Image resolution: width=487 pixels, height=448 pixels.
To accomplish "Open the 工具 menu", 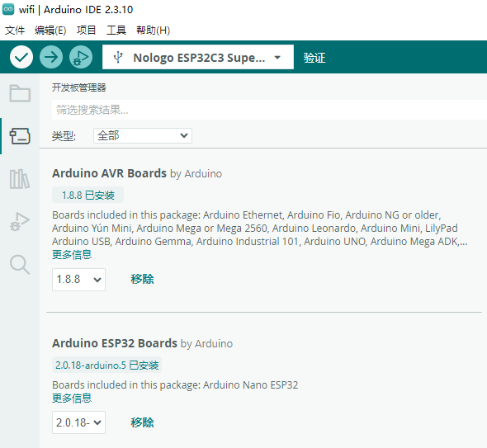I will point(116,31).
